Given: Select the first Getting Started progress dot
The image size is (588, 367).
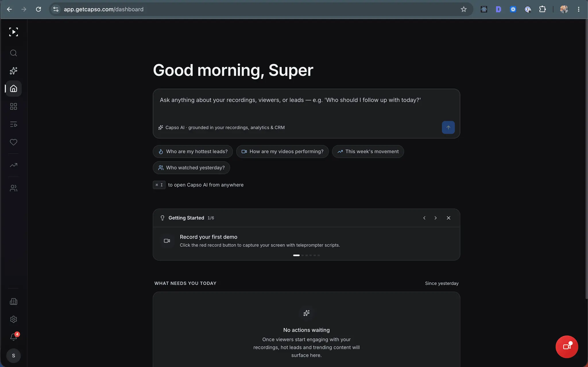Looking at the screenshot, I should (296, 255).
